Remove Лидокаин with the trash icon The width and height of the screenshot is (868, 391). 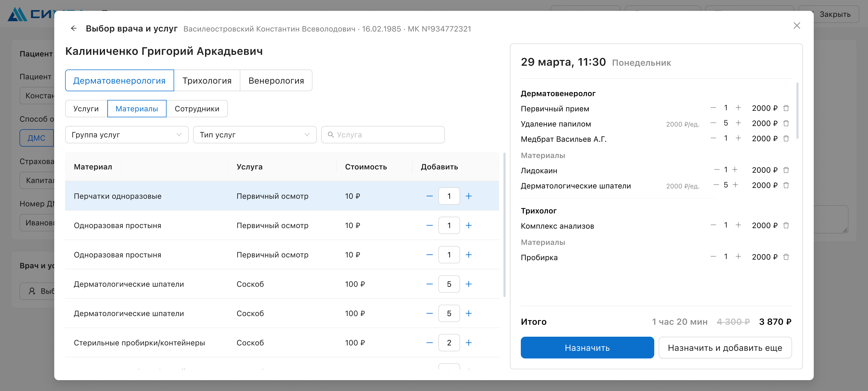coord(786,170)
